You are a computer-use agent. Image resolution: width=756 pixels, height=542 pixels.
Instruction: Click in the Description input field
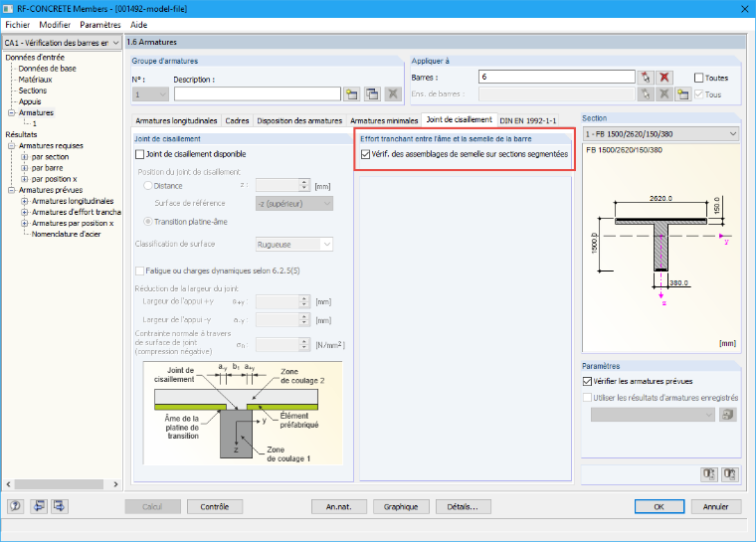[x=258, y=94]
